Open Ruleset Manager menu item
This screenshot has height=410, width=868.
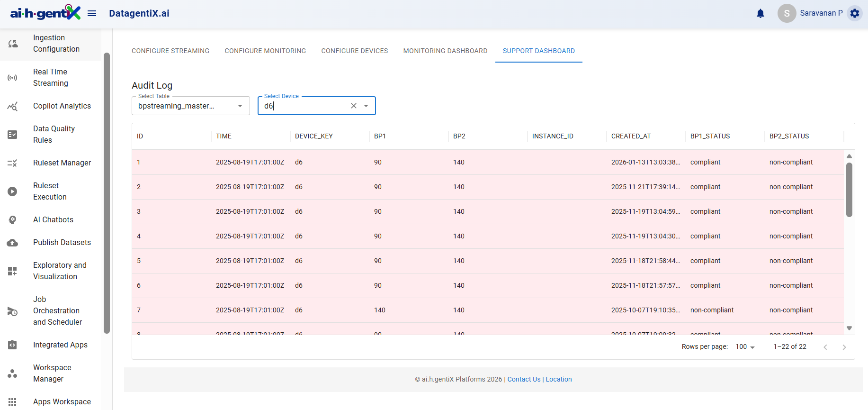(51, 163)
